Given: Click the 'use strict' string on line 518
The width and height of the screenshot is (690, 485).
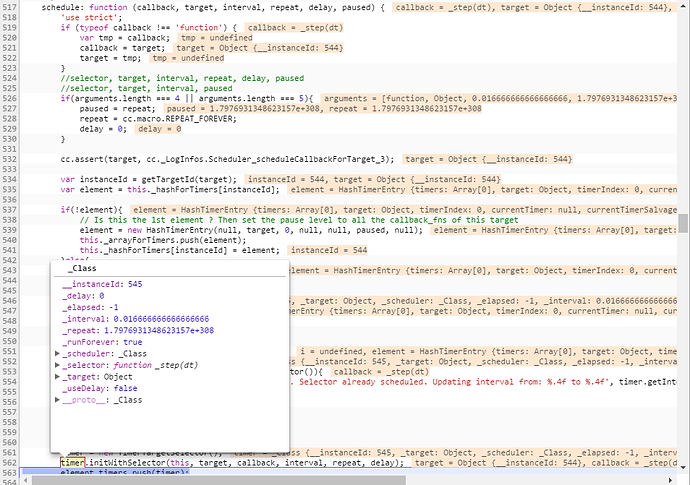Looking at the screenshot, I should [89, 18].
